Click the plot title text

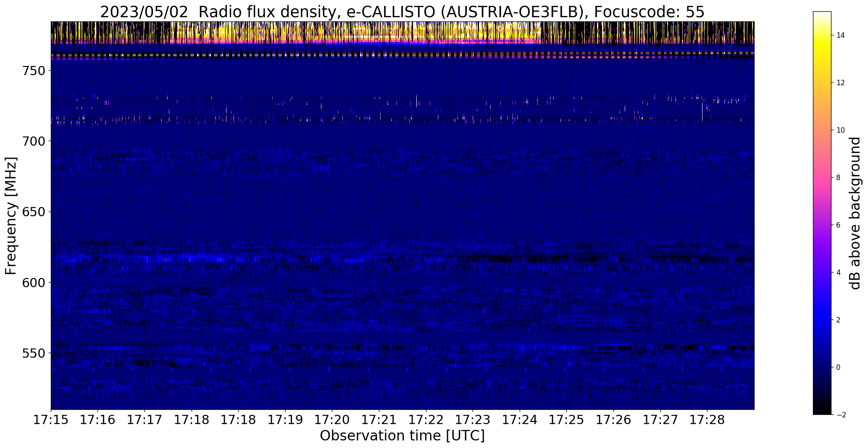coord(402,12)
